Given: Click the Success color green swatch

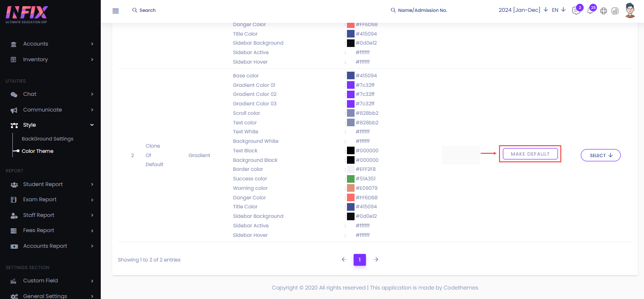Looking at the screenshot, I should click(x=351, y=179).
